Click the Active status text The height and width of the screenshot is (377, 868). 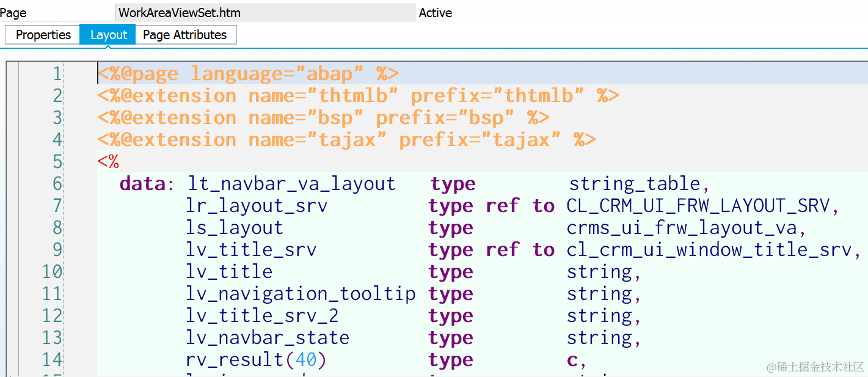[x=436, y=13]
